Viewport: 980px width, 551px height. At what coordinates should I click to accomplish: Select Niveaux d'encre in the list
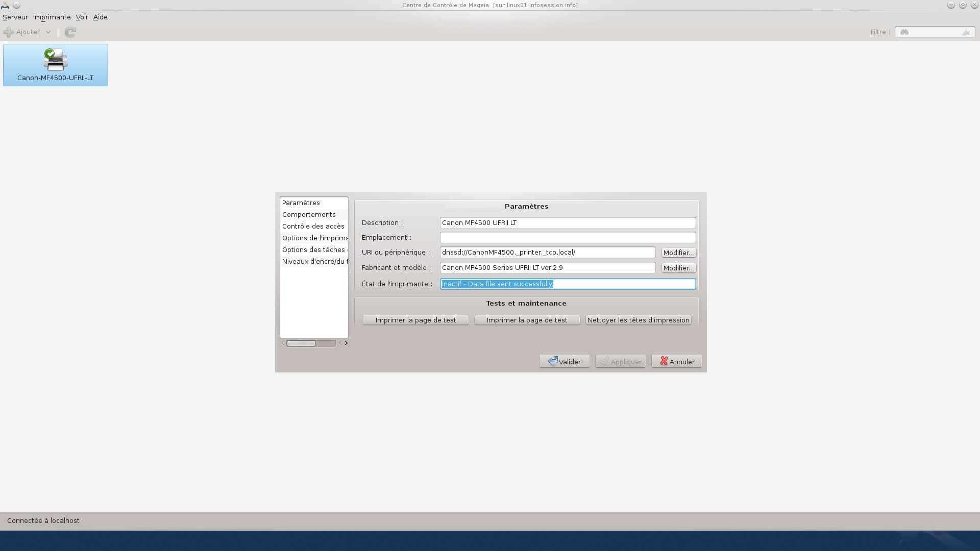click(314, 261)
